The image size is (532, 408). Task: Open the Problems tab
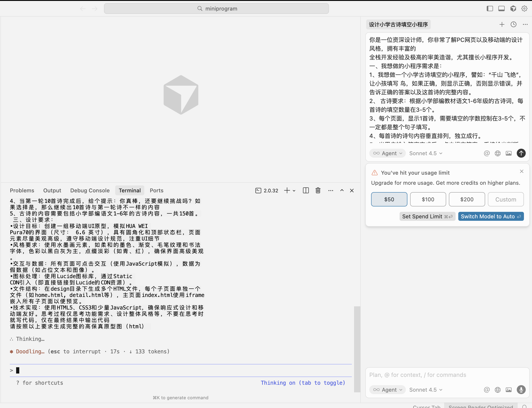coord(22,191)
